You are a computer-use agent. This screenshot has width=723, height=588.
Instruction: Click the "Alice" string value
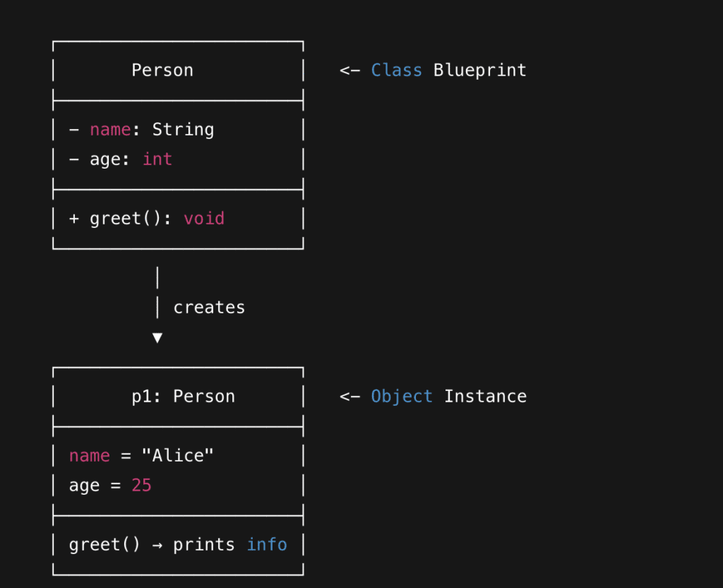(178, 456)
